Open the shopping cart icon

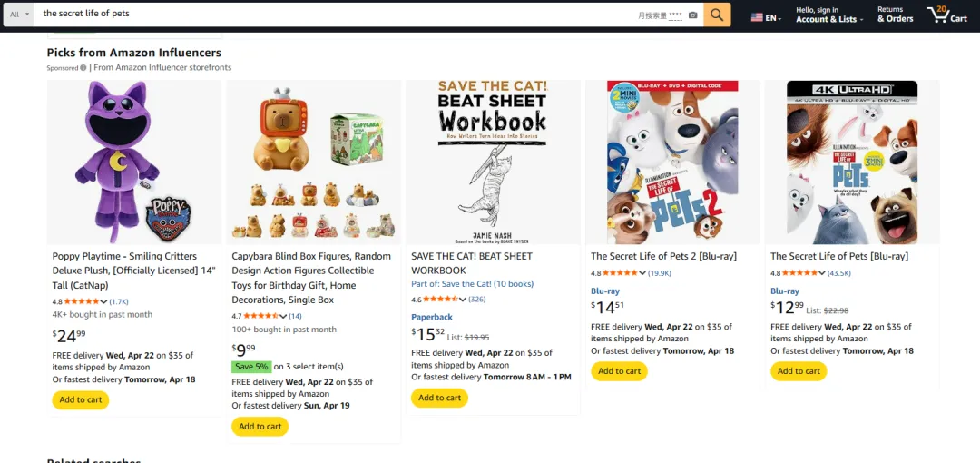click(947, 15)
